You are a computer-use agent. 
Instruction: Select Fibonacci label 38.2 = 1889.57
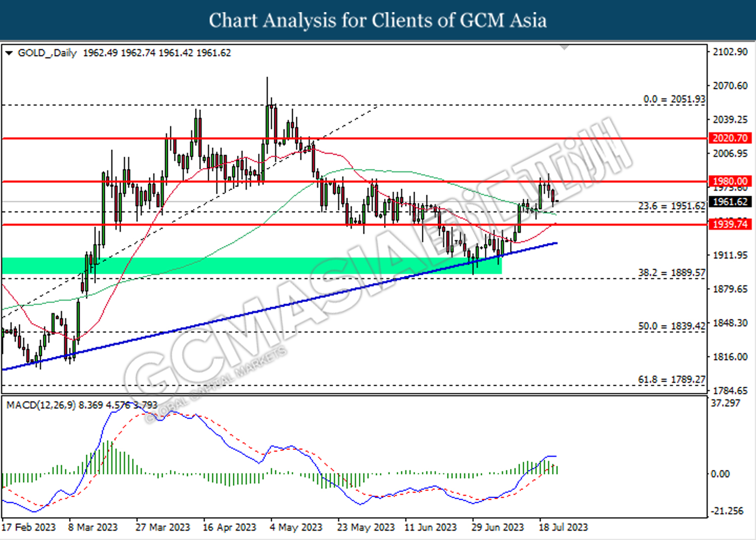[x=672, y=273]
